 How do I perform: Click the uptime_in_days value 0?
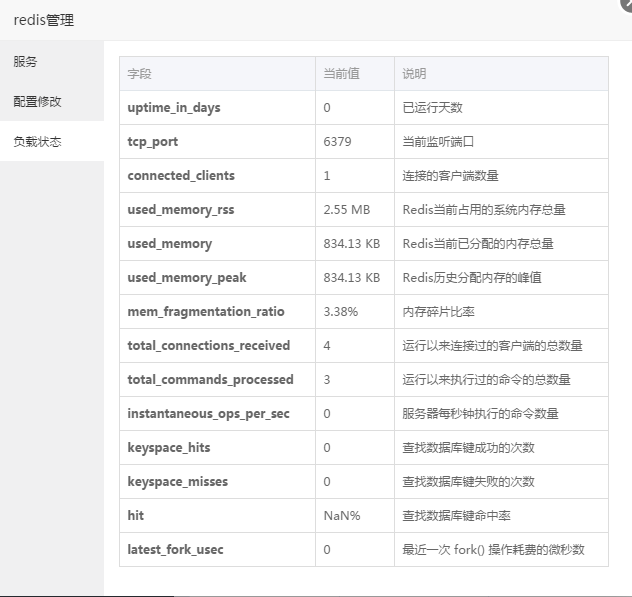[x=327, y=108]
